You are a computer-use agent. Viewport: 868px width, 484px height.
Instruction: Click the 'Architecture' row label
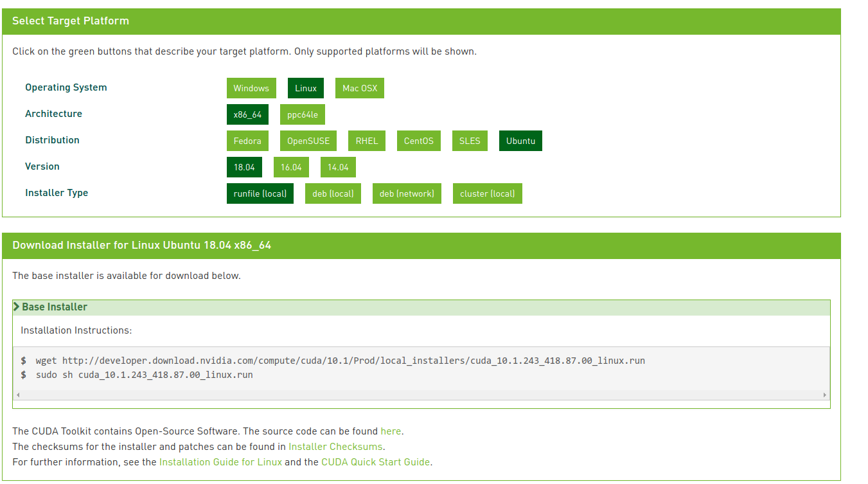tap(53, 114)
